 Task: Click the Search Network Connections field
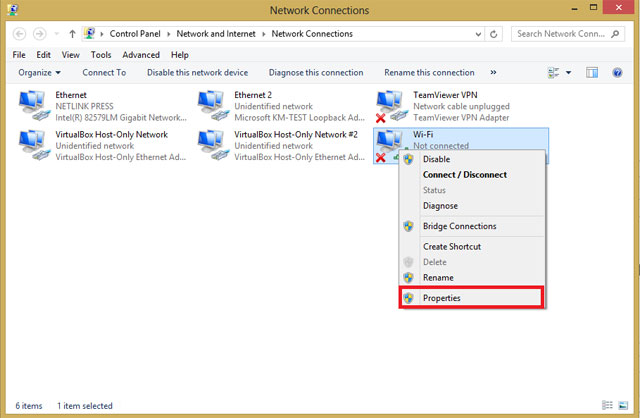(x=568, y=34)
